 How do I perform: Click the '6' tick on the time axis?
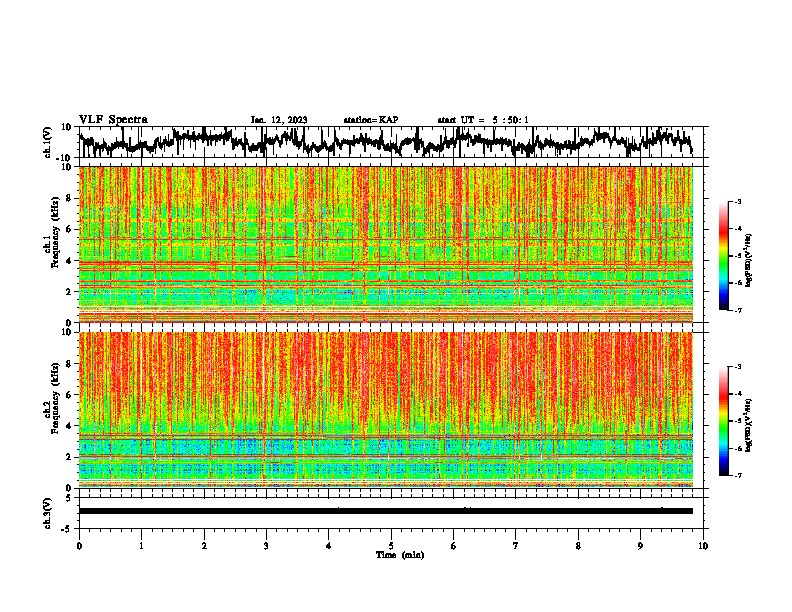(x=454, y=546)
